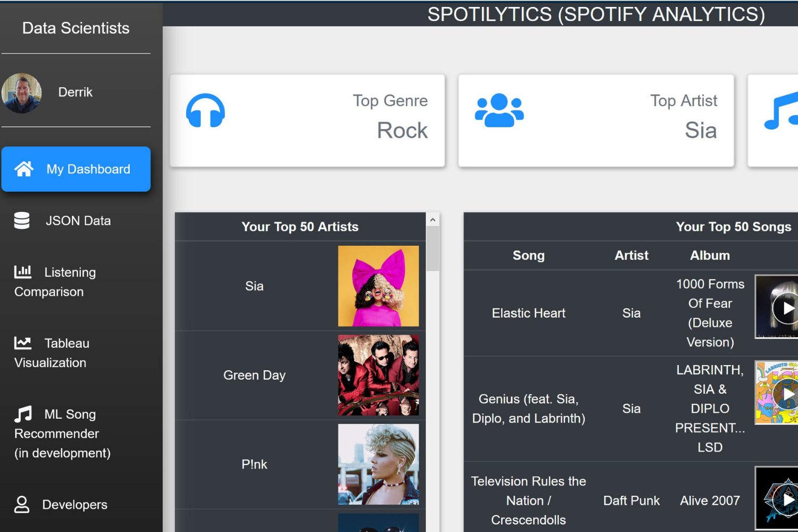Click Television Rules the Nation / Crescendolls title
This screenshot has width=798, height=532.
pyautogui.click(x=528, y=501)
